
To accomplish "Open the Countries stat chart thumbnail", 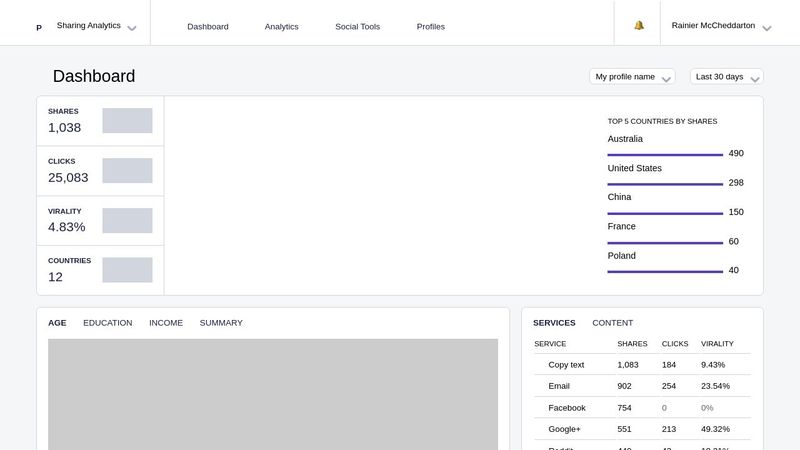I will coord(127,270).
